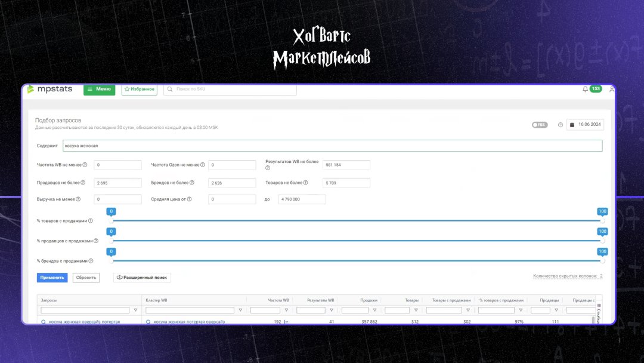Click the chart icon next to frequency 192
644x363 pixels.
click(286, 322)
